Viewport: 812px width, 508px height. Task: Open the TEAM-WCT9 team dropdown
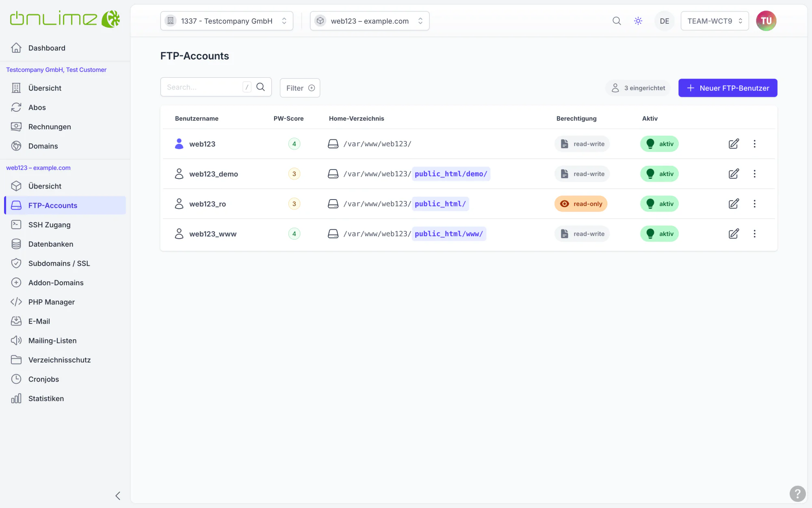click(x=715, y=21)
